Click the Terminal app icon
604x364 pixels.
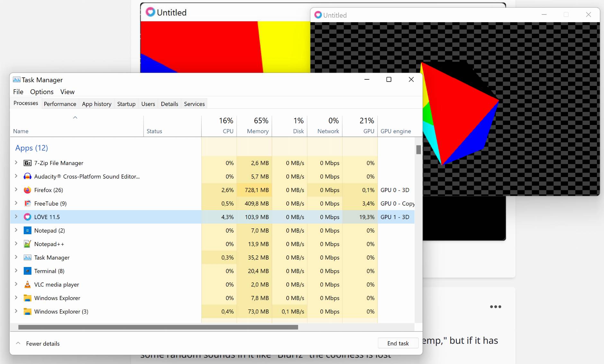(x=28, y=271)
